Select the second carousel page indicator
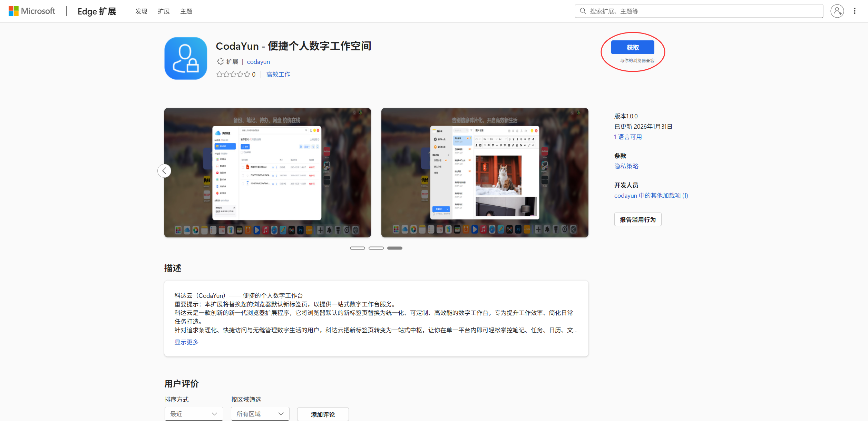The width and height of the screenshot is (868, 421). [376, 248]
